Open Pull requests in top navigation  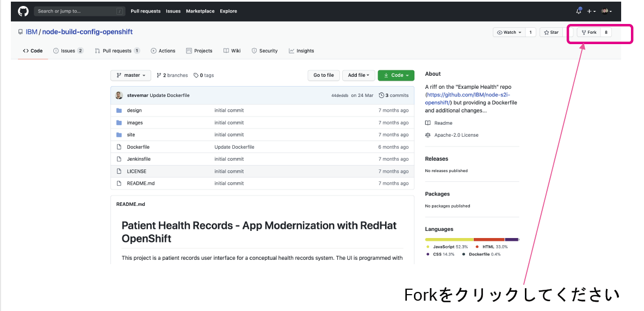click(x=145, y=11)
